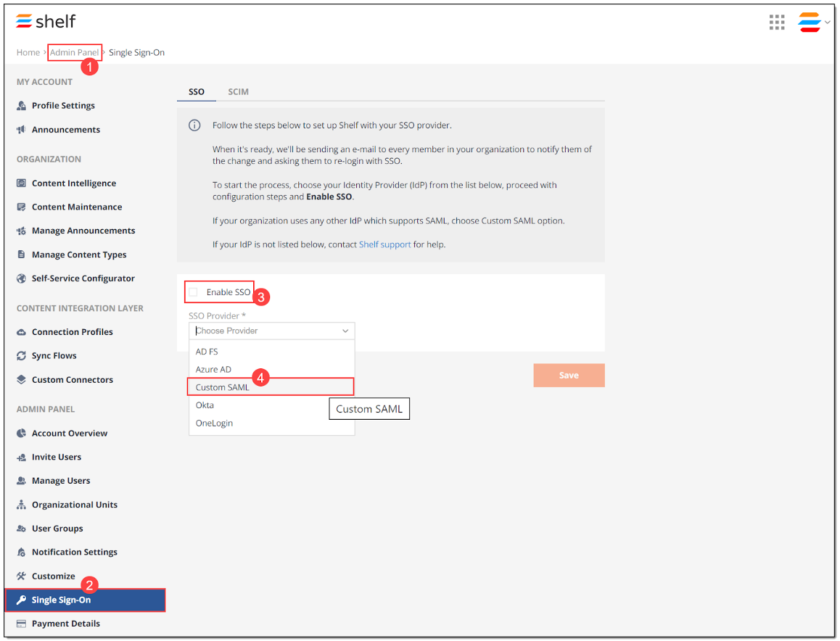Image resolution: width=840 pixels, height=641 pixels.
Task: Click Single Sign-On breadcrumb text
Action: 136,52
